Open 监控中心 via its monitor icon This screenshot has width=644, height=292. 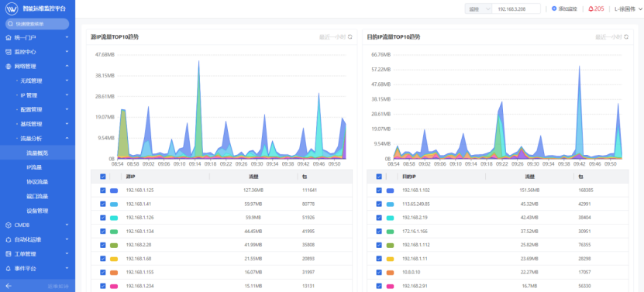click(9, 52)
